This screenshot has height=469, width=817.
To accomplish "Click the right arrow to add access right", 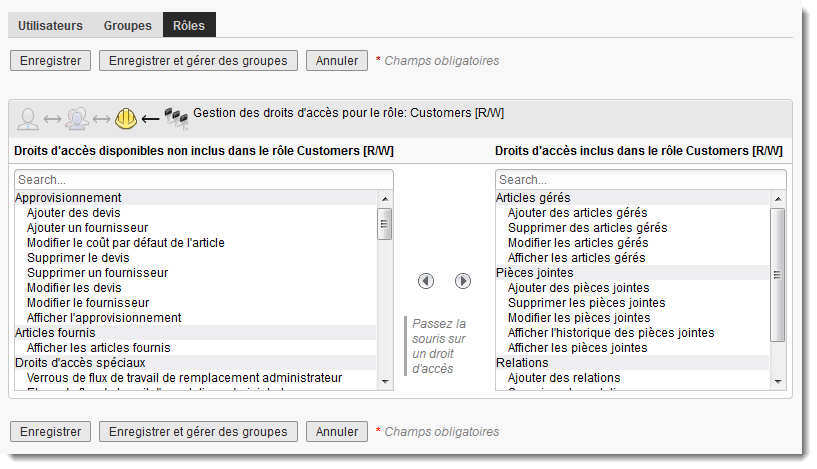I will coord(463,281).
